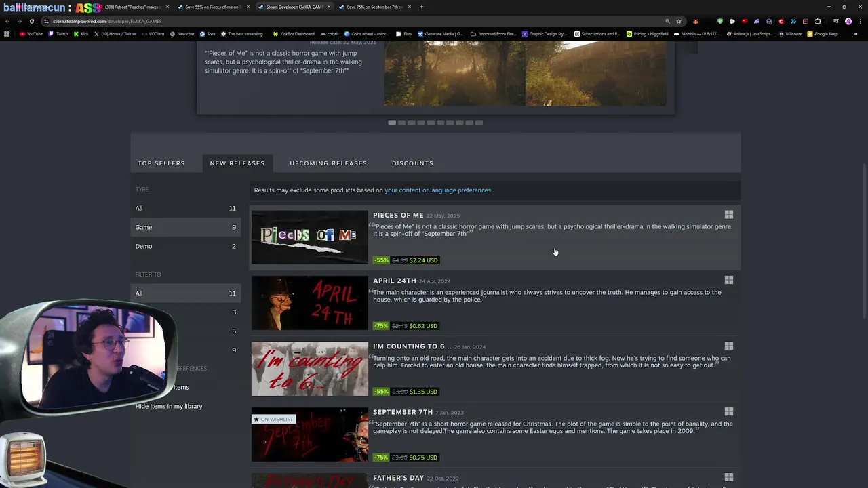Select the Discounts tab

(x=412, y=163)
